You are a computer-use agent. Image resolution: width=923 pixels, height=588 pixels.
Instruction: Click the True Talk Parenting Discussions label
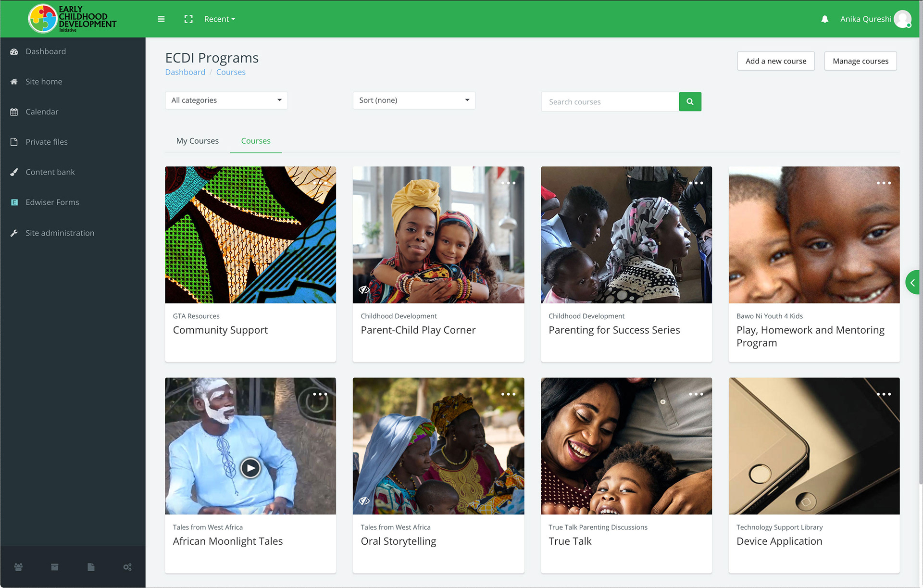coord(598,527)
